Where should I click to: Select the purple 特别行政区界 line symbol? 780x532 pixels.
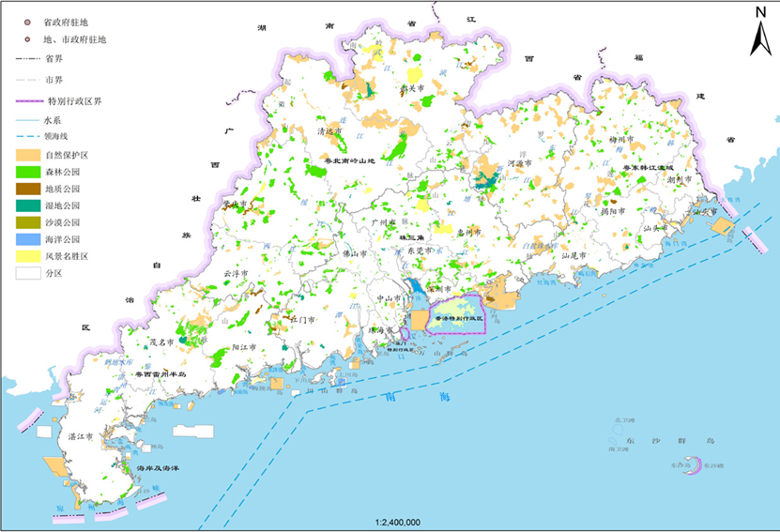[x=27, y=100]
